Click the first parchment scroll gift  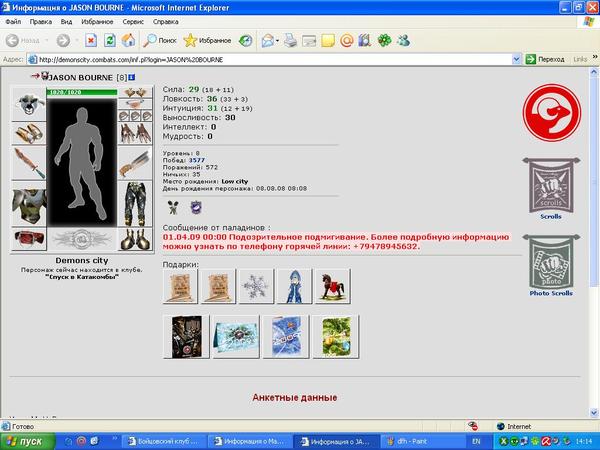point(180,286)
